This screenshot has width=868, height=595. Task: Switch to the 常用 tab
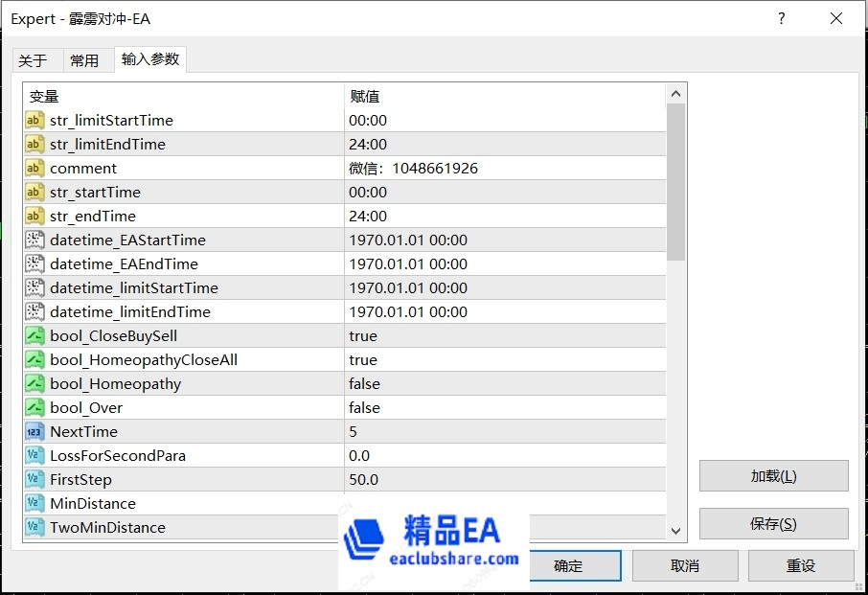click(86, 59)
